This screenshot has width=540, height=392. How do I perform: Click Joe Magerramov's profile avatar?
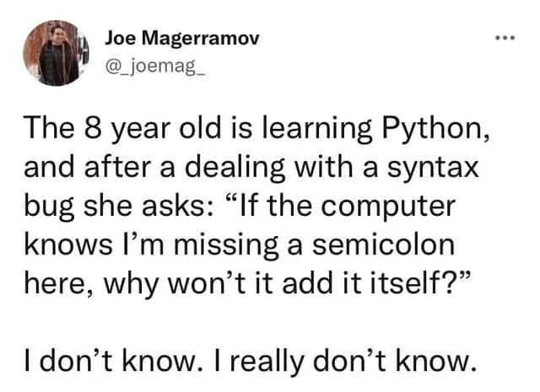click(57, 53)
